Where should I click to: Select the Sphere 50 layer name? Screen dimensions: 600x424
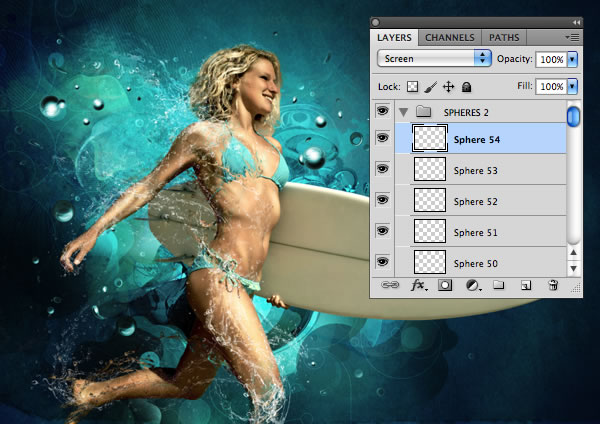pyautogui.click(x=476, y=264)
